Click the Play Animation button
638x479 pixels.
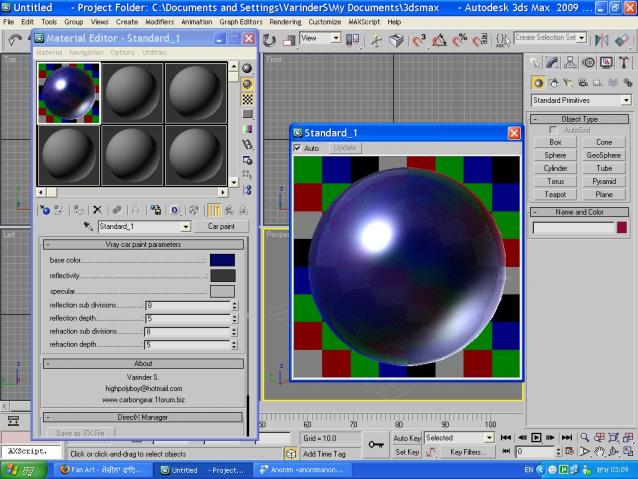click(536, 437)
